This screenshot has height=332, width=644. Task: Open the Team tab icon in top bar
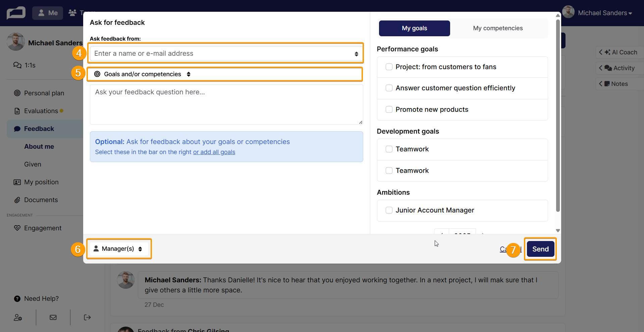pos(72,13)
